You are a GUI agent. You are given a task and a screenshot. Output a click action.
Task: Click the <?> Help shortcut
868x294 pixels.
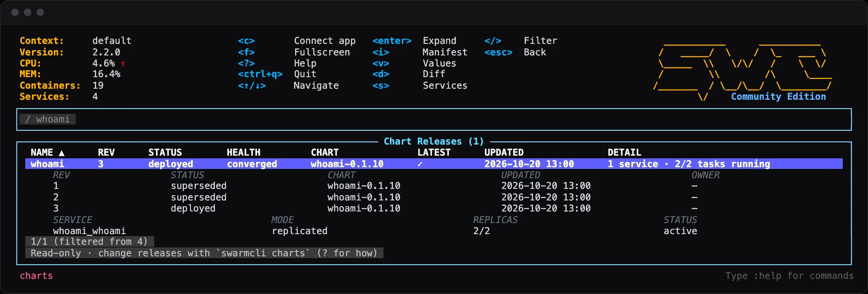(x=277, y=63)
